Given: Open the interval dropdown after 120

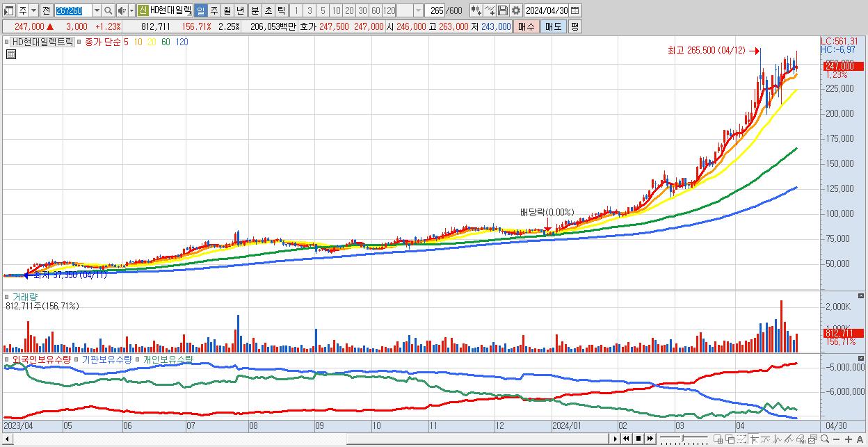Looking at the screenshot, I should click(418, 10).
